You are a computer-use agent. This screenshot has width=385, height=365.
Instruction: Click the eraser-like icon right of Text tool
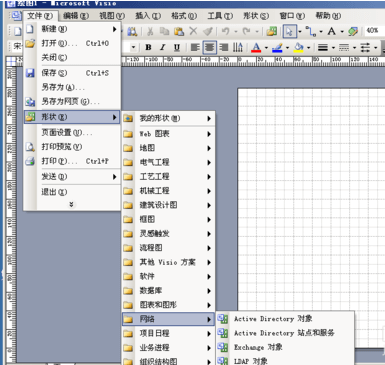pos(353,31)
